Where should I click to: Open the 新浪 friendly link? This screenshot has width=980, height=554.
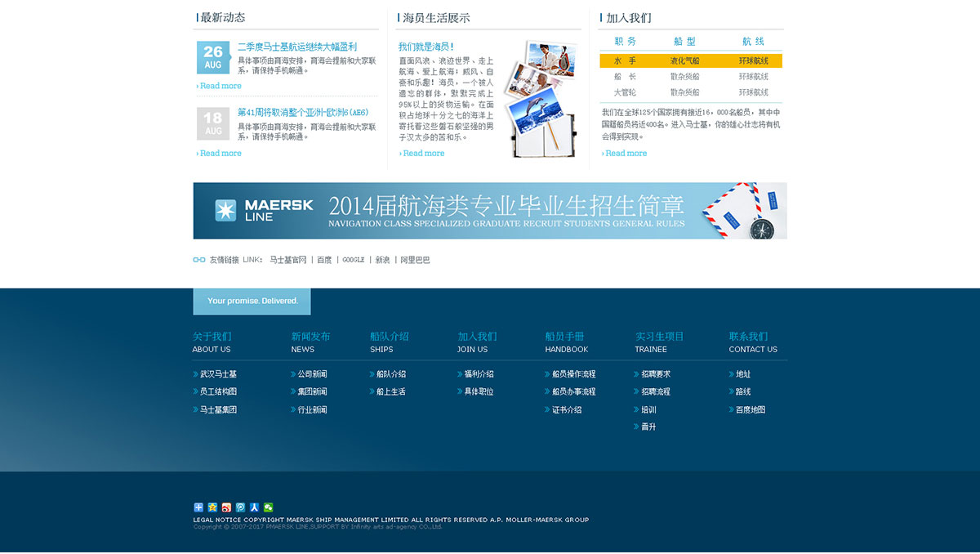pyautogui.click(x=382, y=260)
